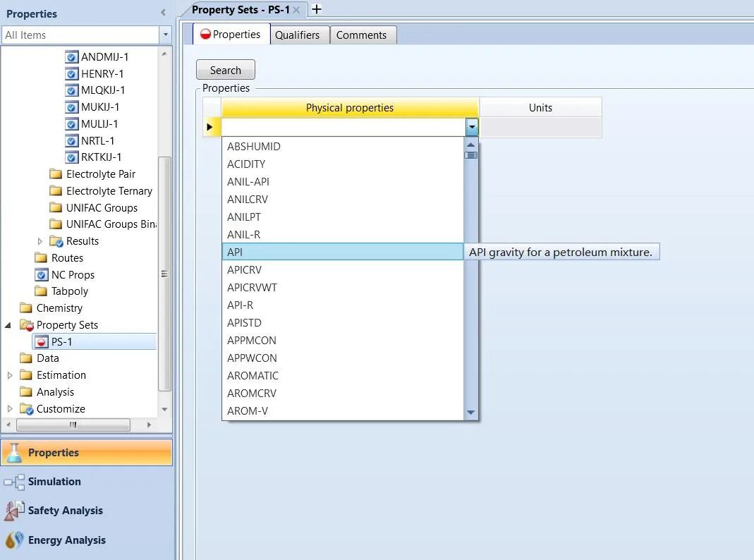754x560 pixels.
Task: Click the NRTL-1 form icon
Action: pos(71,141)
